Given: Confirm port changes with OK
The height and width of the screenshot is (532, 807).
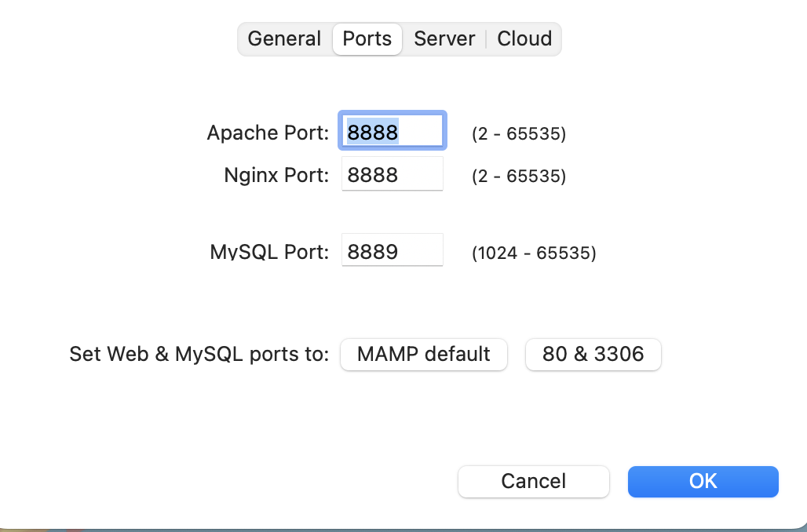Looking at the screenshot, I should (x=702, y=481).
